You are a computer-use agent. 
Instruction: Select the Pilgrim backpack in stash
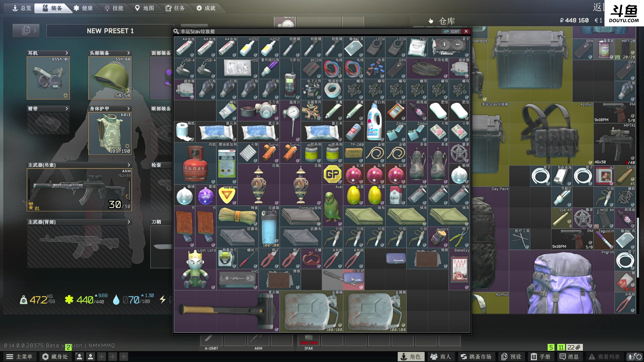coord(562,282)
